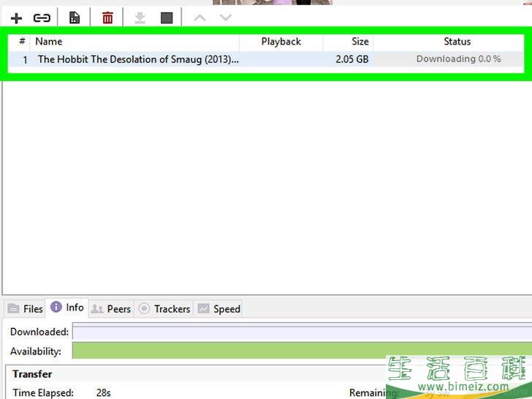Click the Downloaded progress bar

302,332
